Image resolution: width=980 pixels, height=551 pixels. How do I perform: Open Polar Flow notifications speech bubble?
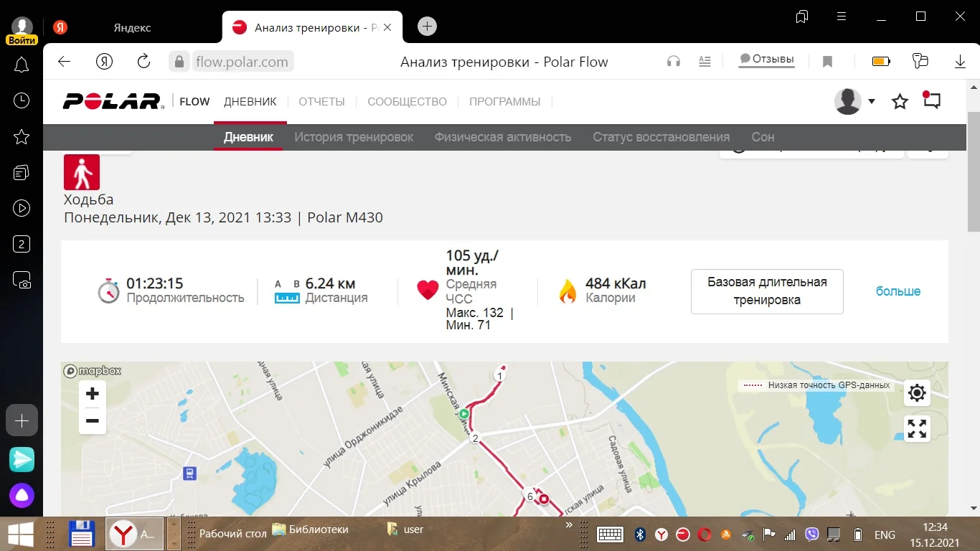[931, 100]
